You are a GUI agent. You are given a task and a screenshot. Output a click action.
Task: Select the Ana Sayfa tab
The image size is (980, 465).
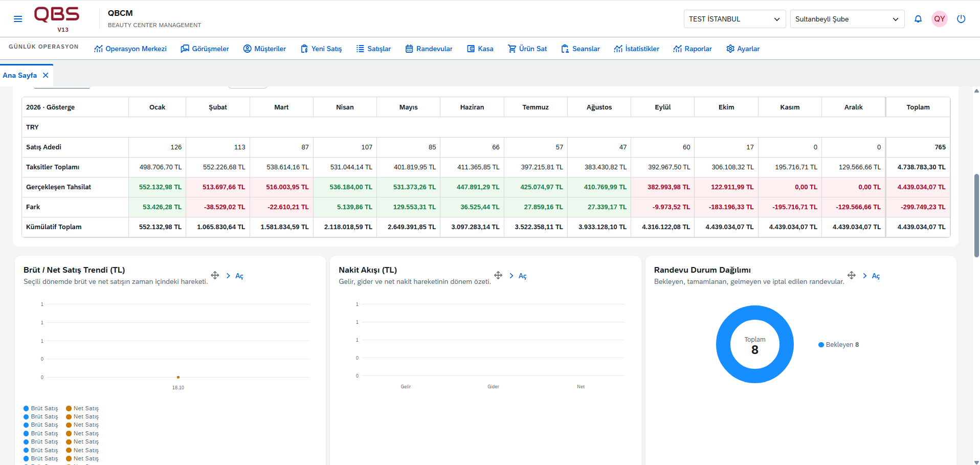tap(20, 75)
